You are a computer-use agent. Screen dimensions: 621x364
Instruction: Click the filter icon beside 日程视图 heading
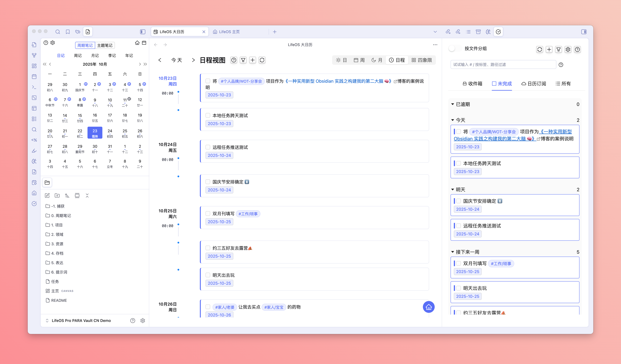[x=243, y=60]
